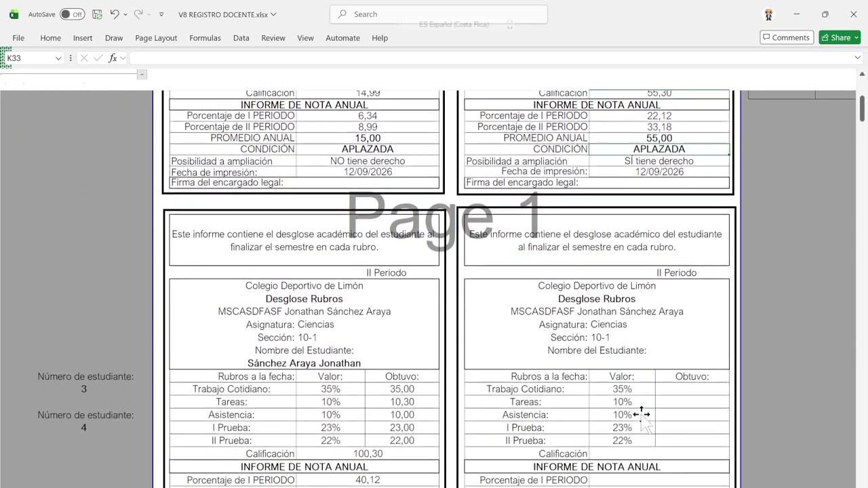Click the II Prueba obtained value 22,00
Image resolution: width=868 pixels, height=488 pixels.
[x=401, y=441]
